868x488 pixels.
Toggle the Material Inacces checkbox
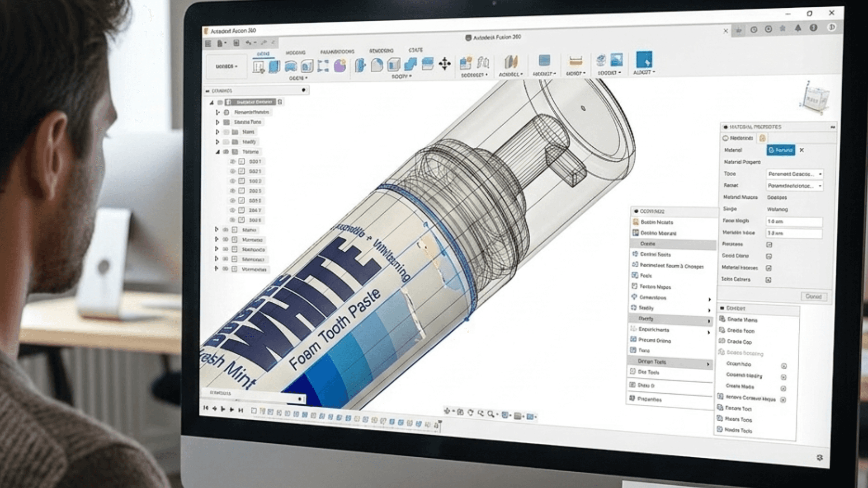(x=769, y=268)
